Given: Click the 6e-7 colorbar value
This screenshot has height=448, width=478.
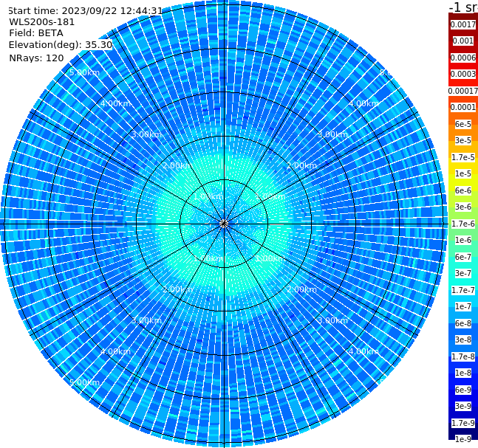Looking at the screenshot, I should pos(463,257).
